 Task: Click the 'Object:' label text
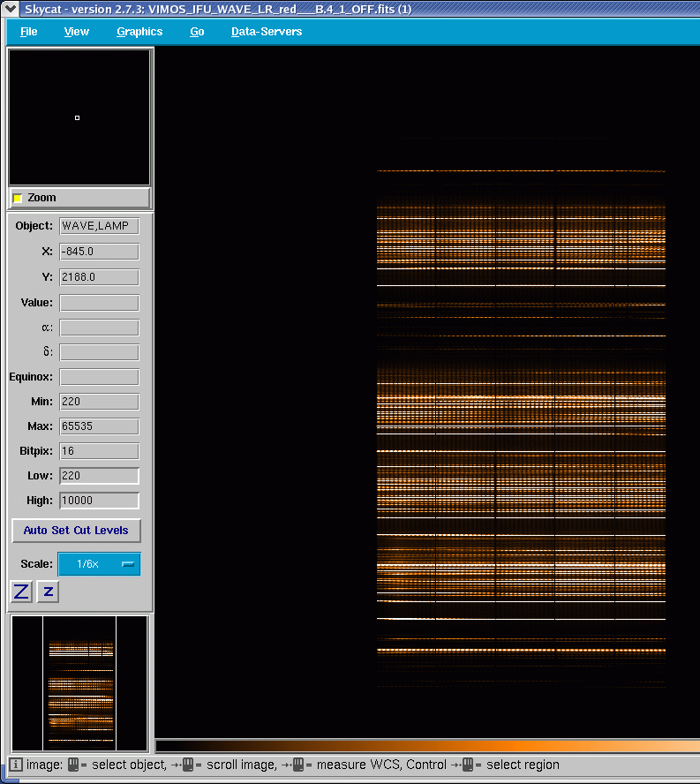click(34, 226)
